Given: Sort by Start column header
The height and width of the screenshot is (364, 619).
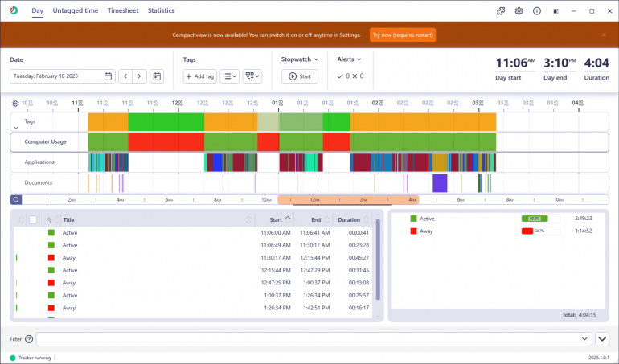Looking at the screenshot, I should pos(276,219).
